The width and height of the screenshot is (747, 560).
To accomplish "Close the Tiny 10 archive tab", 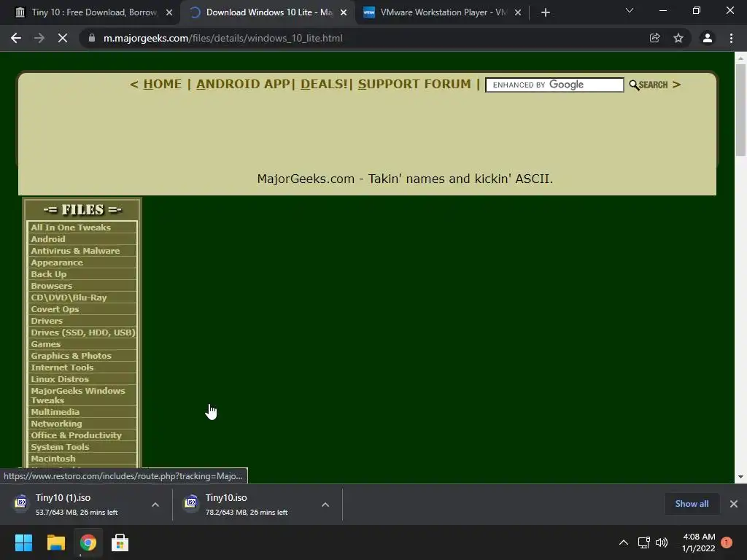I will coord(169,12).
